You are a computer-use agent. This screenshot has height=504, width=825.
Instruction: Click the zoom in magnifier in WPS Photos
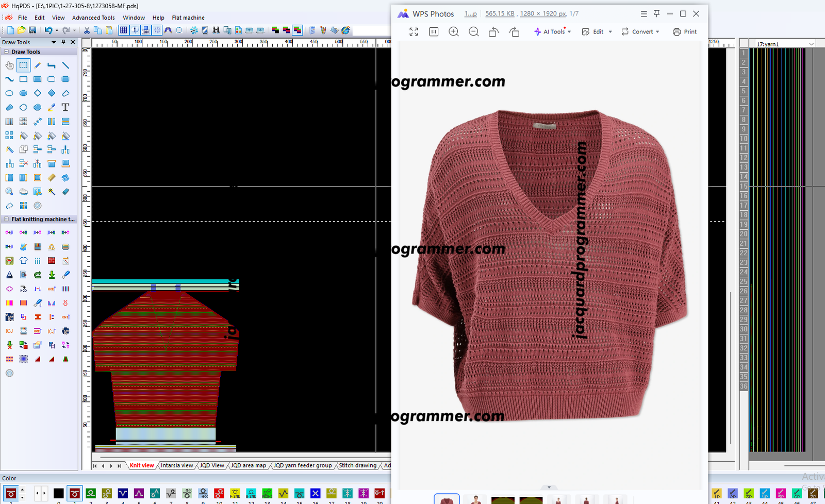(x=454, y=32)
